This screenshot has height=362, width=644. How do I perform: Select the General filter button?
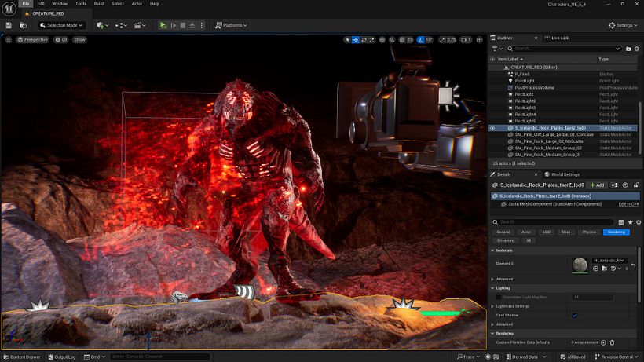503,232
